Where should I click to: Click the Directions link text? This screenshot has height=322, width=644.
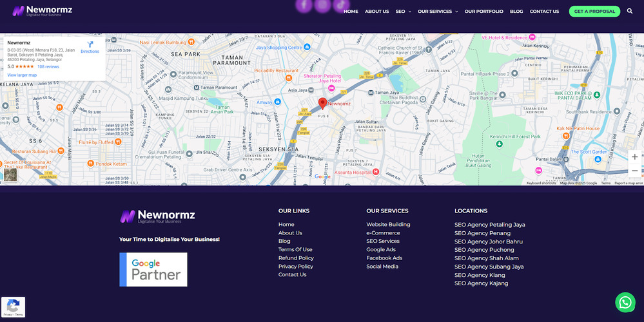(90, 52)
